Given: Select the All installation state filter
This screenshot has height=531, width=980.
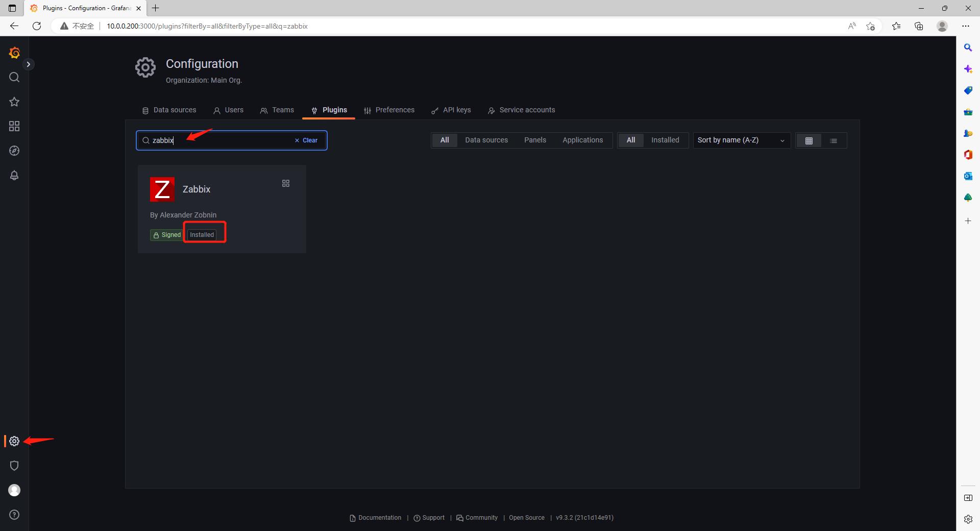Looking at the screenshot, I should (x=631, y=140).
